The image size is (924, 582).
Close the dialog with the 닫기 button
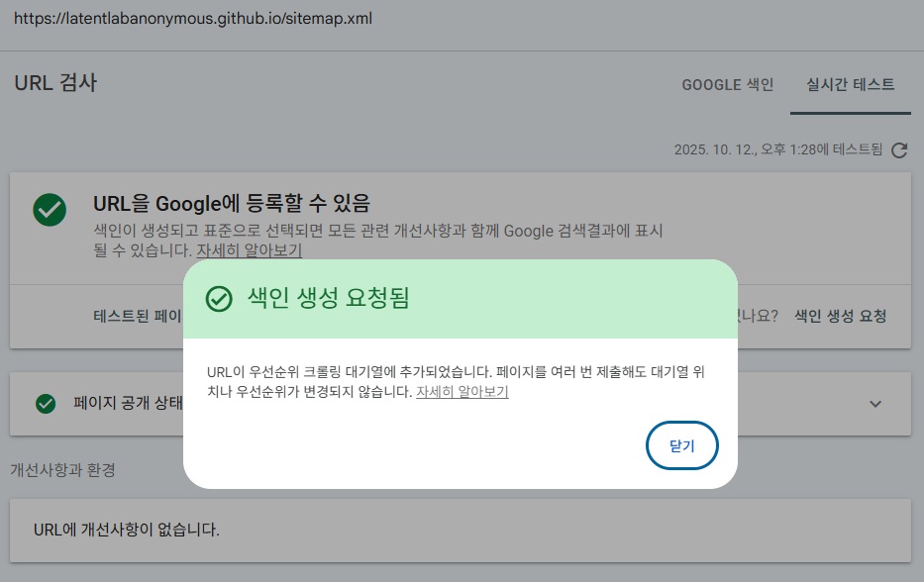[x=681, y=445]
